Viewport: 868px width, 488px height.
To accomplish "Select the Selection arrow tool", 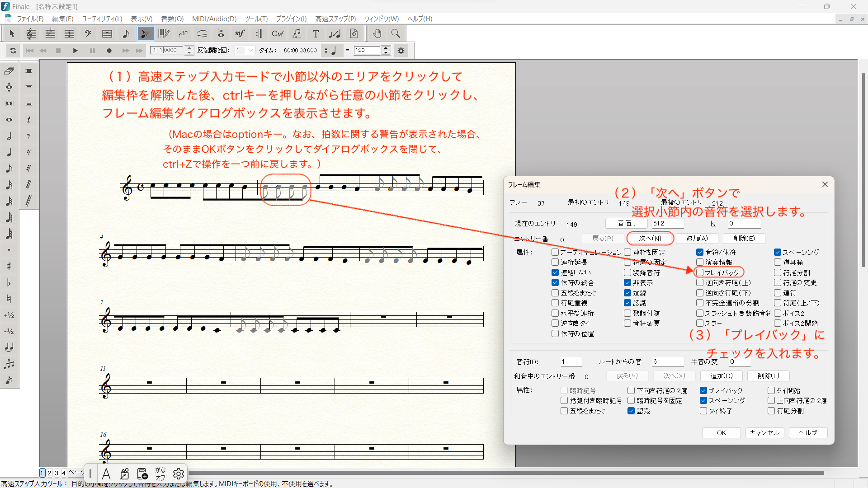I will click(12, 33).
